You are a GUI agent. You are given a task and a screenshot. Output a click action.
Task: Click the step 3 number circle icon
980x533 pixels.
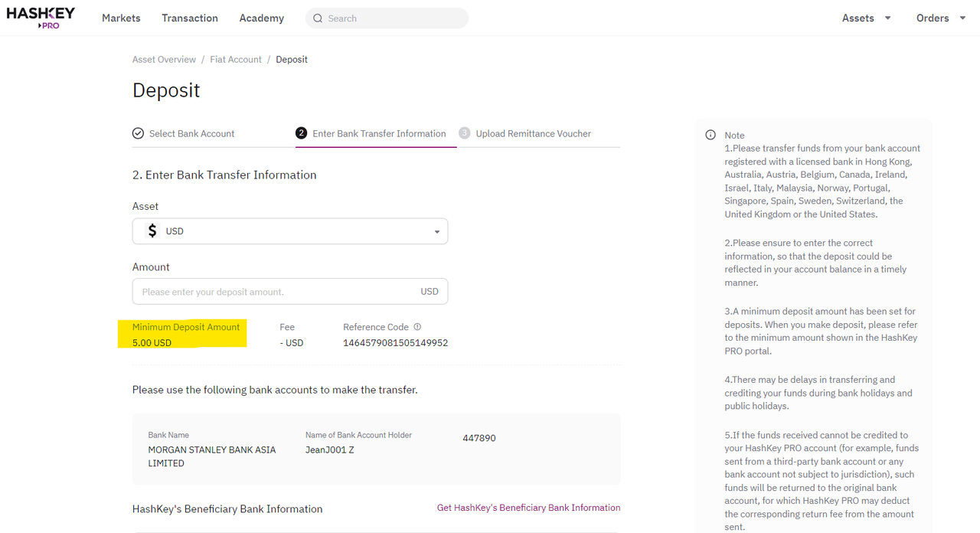pos(465,133)
